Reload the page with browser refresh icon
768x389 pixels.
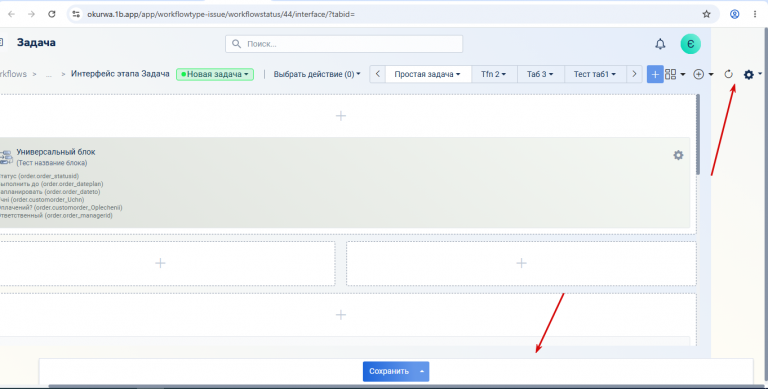(51, 14)
